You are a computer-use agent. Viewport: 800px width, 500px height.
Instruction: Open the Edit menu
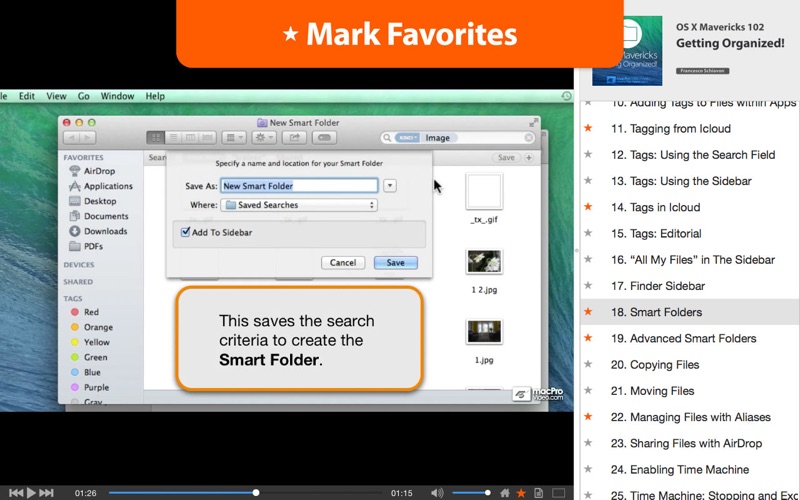[x=27, y=96]
